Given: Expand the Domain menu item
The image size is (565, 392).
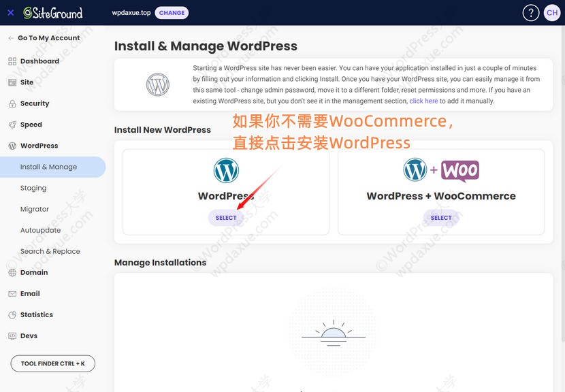Looking at the screenshot, I should tap(34, 272).
